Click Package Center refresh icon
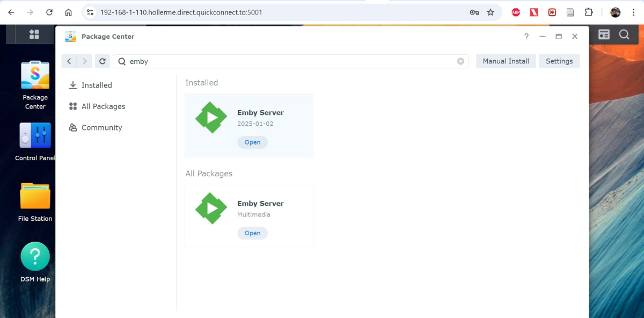The height and width of the screenshot is (318, 644). [x=103, y=61]
